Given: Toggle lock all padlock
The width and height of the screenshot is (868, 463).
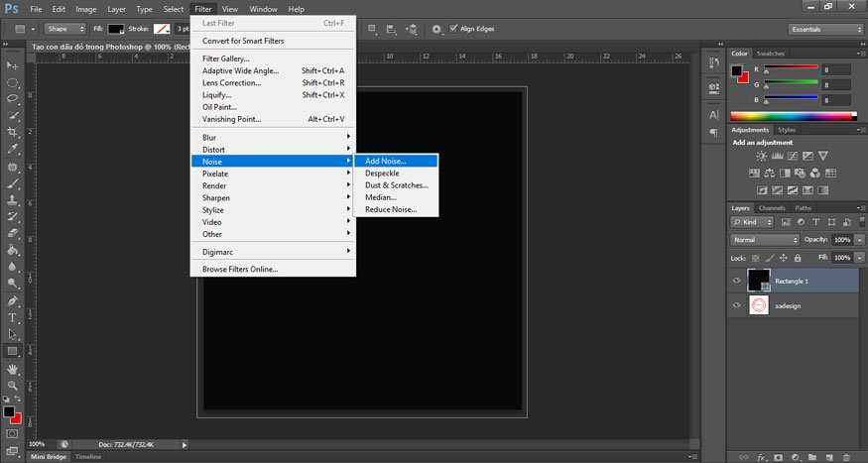Looking at the screenshot, I should click(798, 258).
